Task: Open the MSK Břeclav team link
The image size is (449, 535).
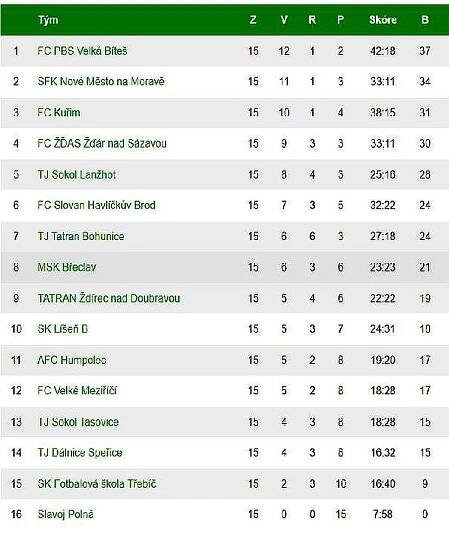Action: click(67, 267)
